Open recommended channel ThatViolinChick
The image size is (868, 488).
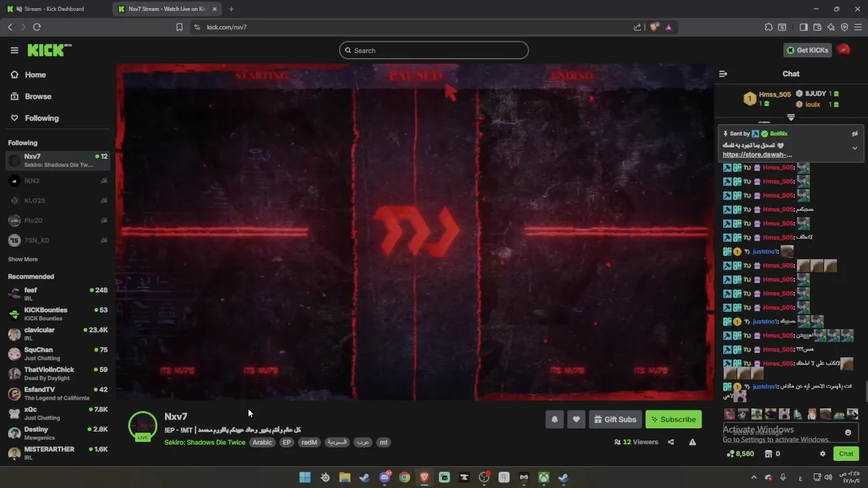(x=58, y=373)
